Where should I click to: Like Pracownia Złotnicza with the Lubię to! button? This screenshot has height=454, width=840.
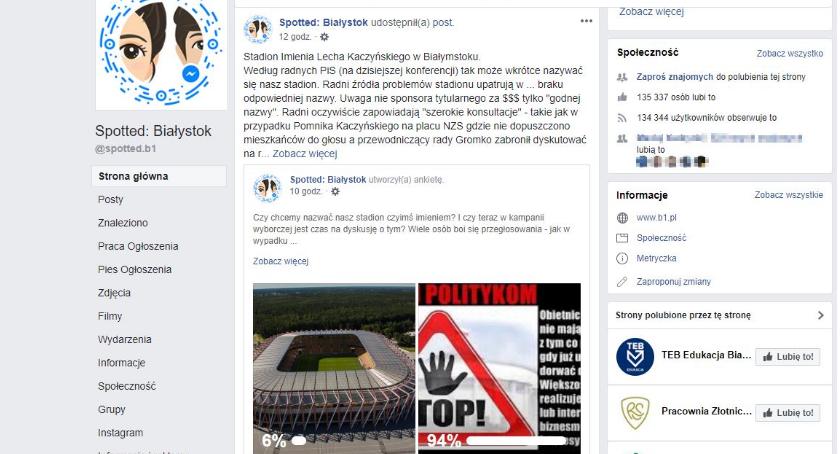click(x=788, y=413)
